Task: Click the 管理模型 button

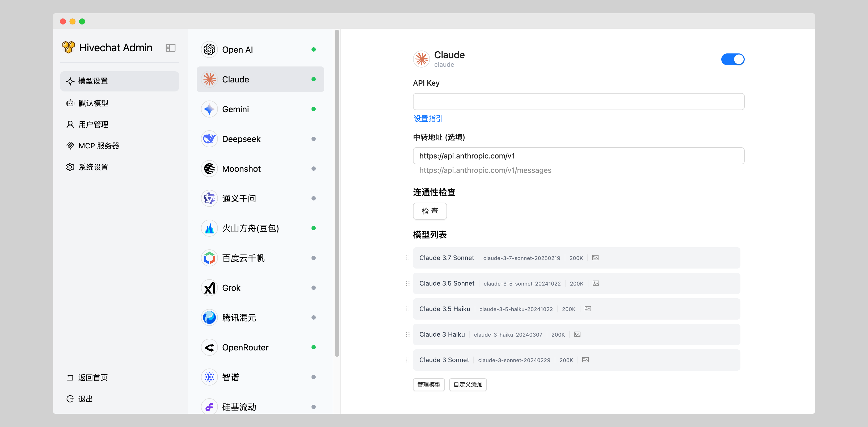Action: [x=429, y=384]
